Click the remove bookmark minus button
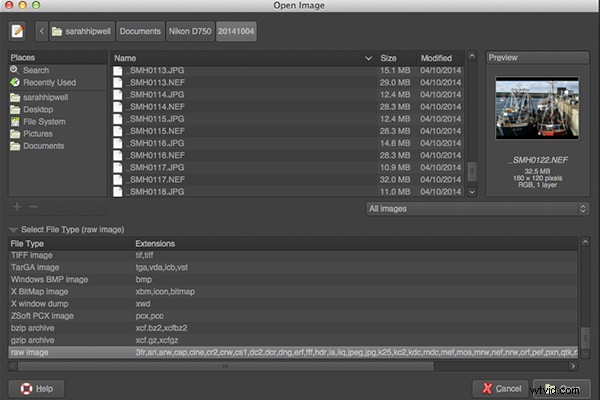This screenshot has height=400, width=600. point(34,207)
